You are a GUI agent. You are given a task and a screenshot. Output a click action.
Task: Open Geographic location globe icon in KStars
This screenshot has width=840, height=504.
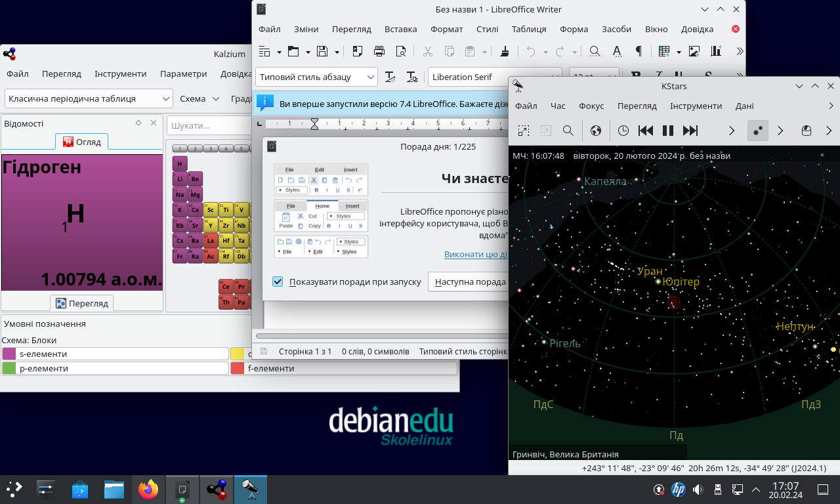pos(596,131)
